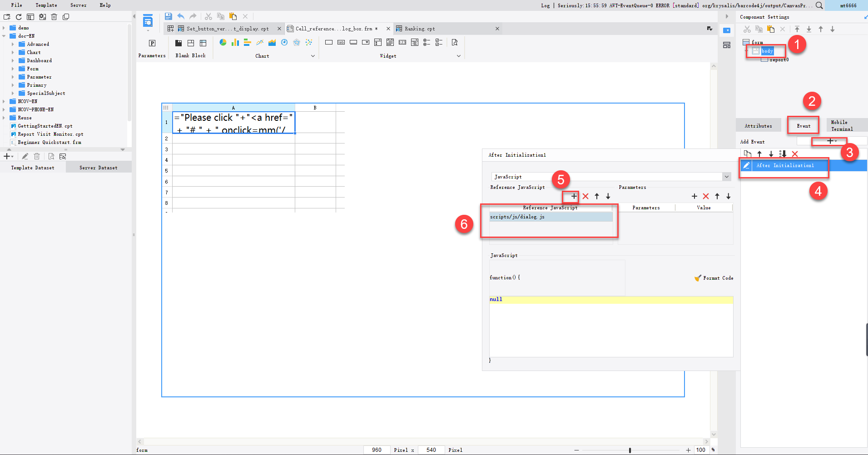
Task: Open the search magnifier in the top bar
Action: coord(819,5)
